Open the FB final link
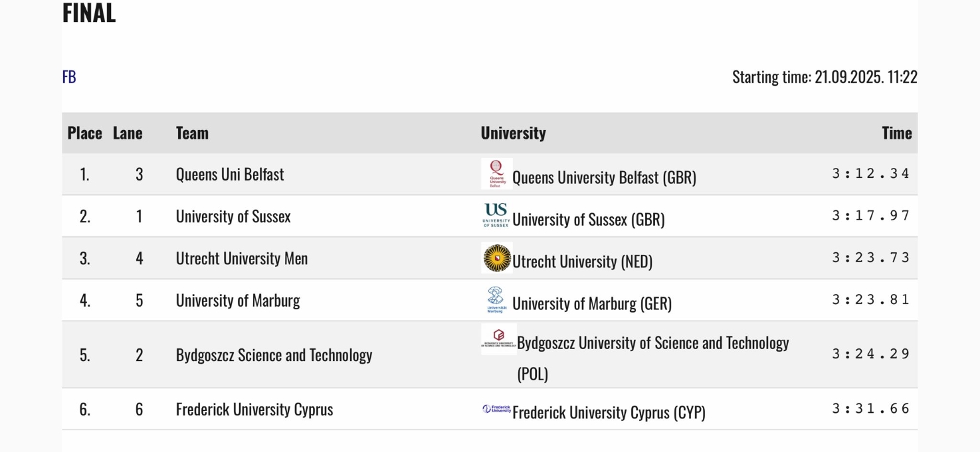The height and width of the screenshot is (452, 980). tap(69, 77)
